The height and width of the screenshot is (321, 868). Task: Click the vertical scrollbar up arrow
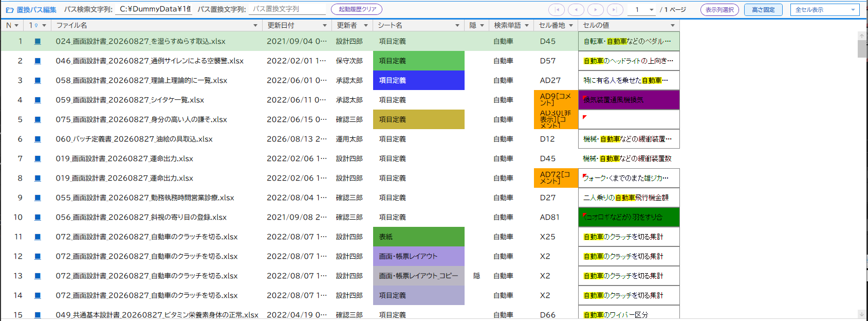862,36
